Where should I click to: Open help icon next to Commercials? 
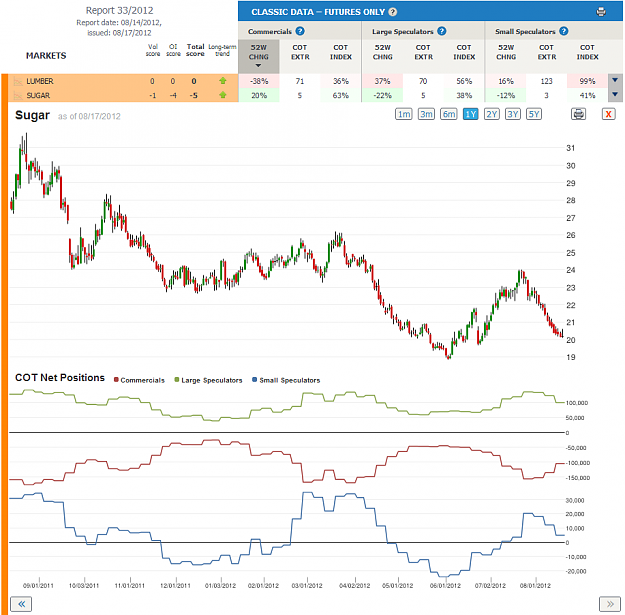click(300, 31)
